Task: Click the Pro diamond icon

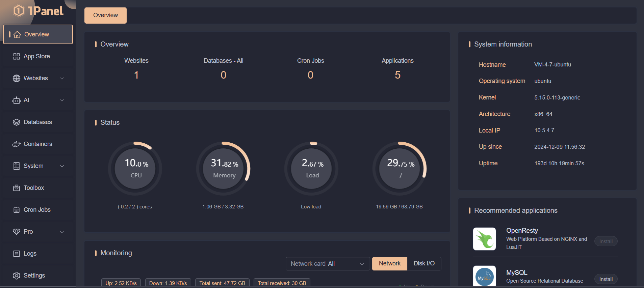Action: pos(17,232)
